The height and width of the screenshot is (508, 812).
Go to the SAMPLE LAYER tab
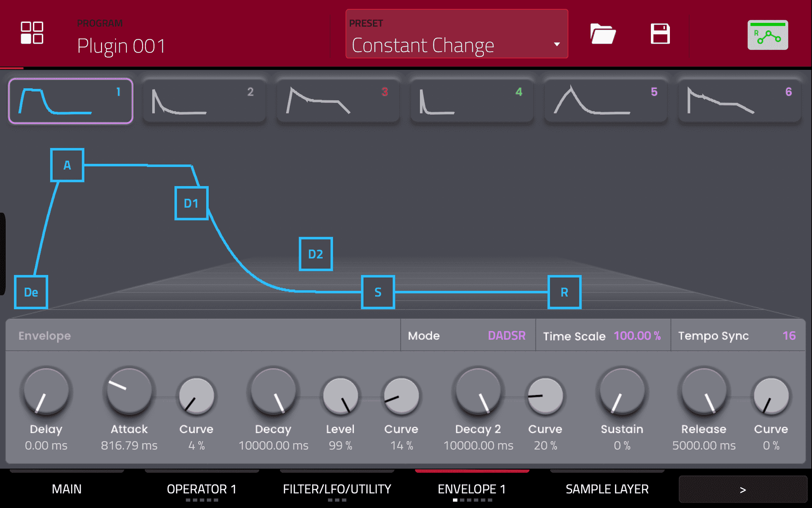(607, 489)
